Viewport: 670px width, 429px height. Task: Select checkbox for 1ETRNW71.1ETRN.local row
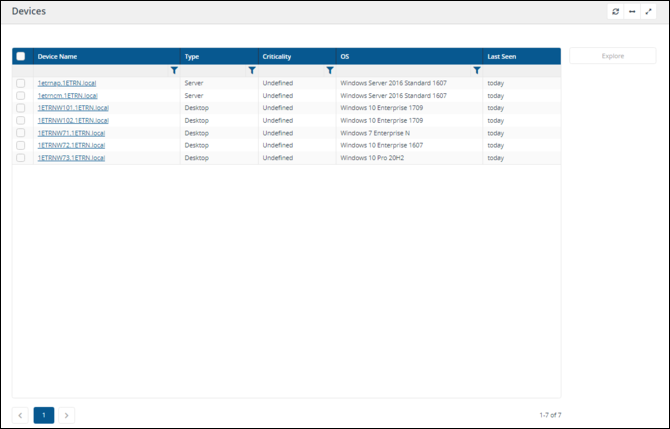click(21, 132)
